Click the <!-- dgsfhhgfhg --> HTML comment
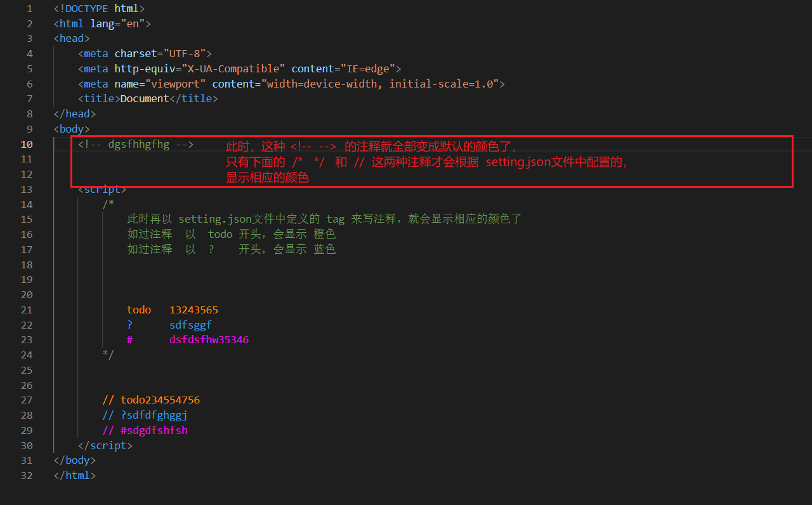 click(x=136, y=144)
